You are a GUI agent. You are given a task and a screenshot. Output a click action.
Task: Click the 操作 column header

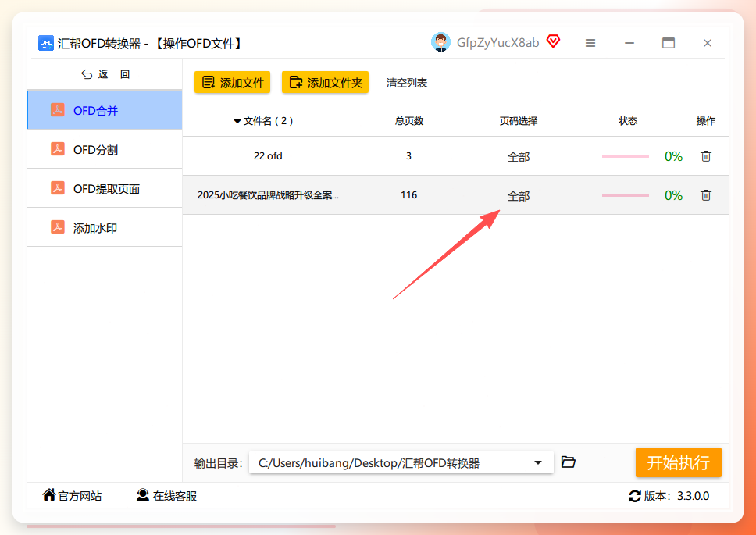point(706,121)
